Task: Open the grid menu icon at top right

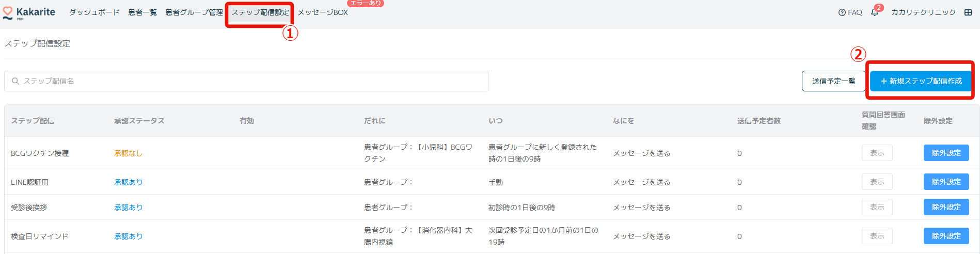Action: click(x=968, y=12)
